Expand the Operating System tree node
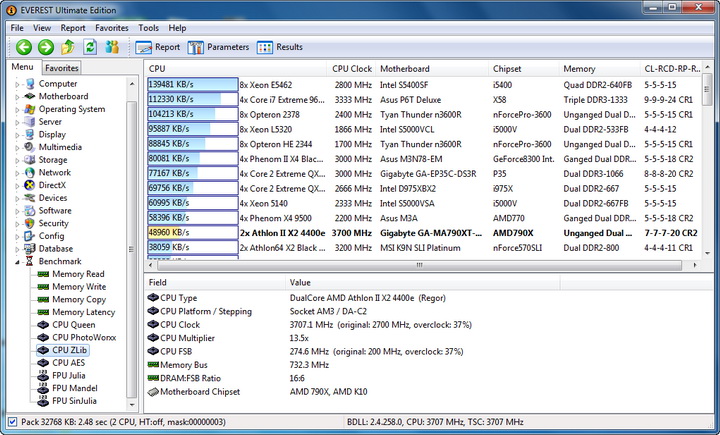Image resolution: width=720 pixels, height=435 pixels. [x=17, y=109]
